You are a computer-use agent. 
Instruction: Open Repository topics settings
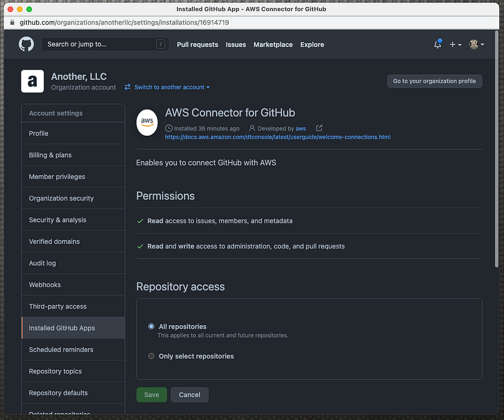point(73,371)
